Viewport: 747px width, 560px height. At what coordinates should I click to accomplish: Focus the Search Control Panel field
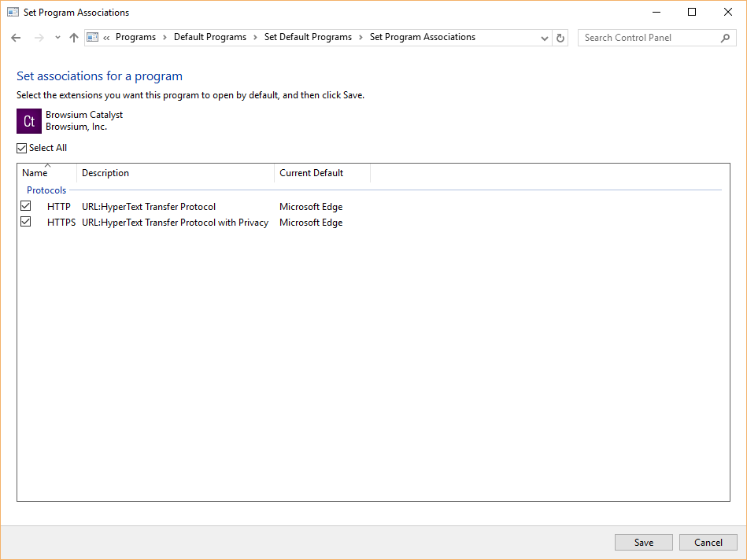(x=648, y=38)
